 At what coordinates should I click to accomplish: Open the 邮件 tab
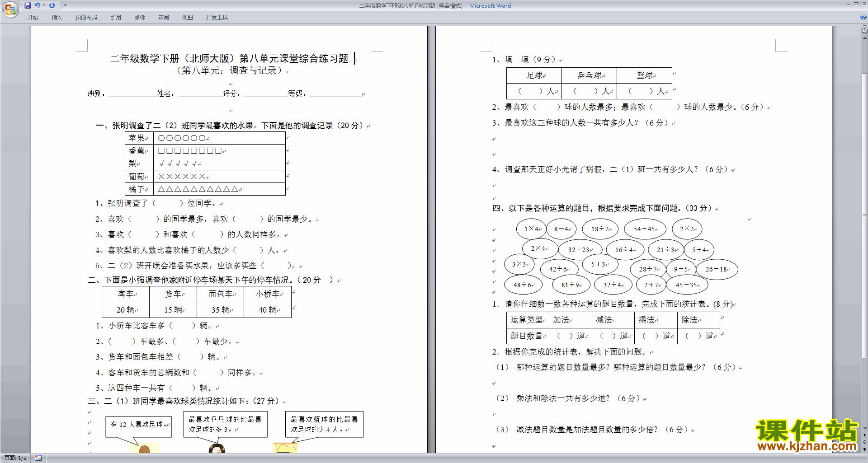(x=140, y=18)
